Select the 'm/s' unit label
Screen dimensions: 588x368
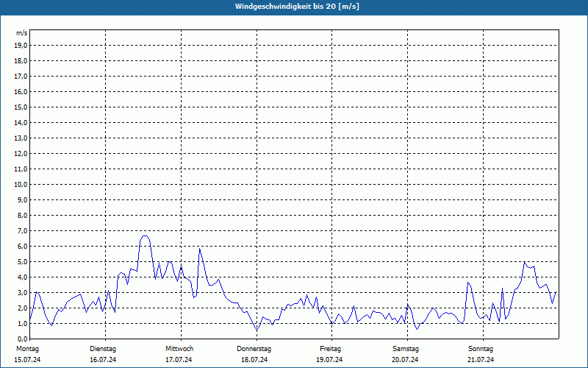(21, 33)
